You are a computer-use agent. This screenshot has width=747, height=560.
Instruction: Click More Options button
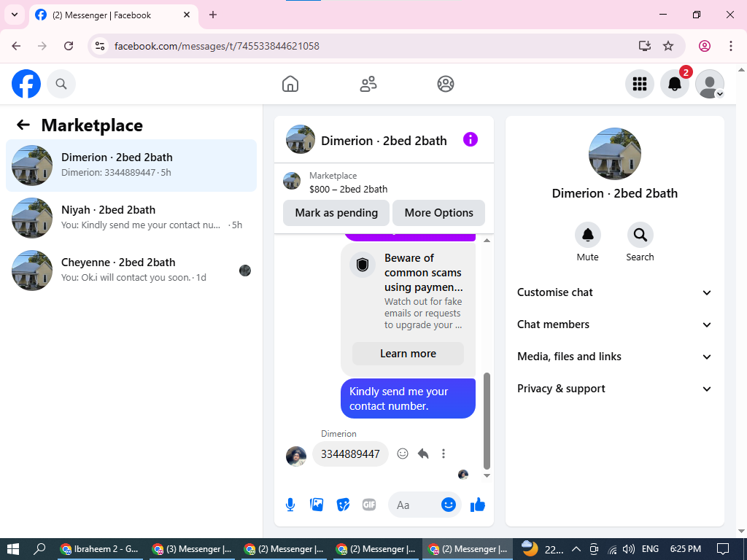click(438, 213)
